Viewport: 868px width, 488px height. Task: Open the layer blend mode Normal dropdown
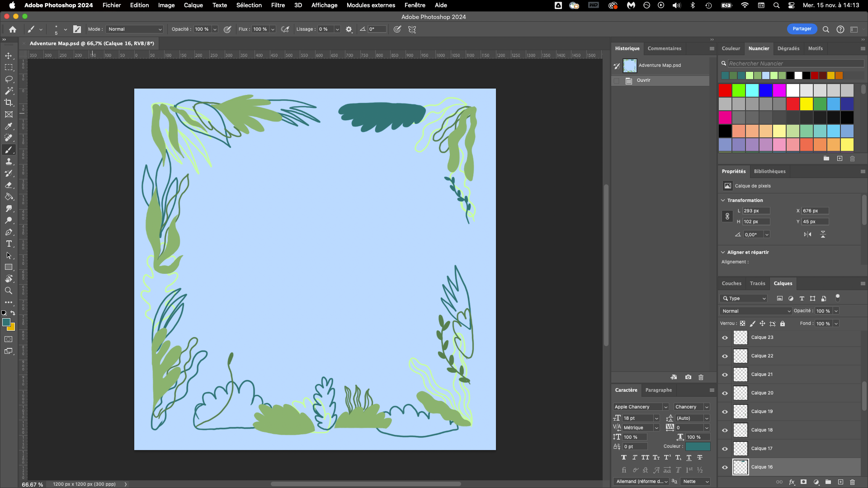(x=756, y=311)
